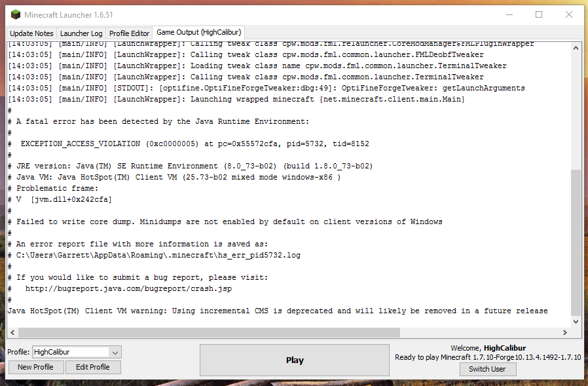
Task: Click the 'JRE version' log line
Action: (x=190, y=166)
